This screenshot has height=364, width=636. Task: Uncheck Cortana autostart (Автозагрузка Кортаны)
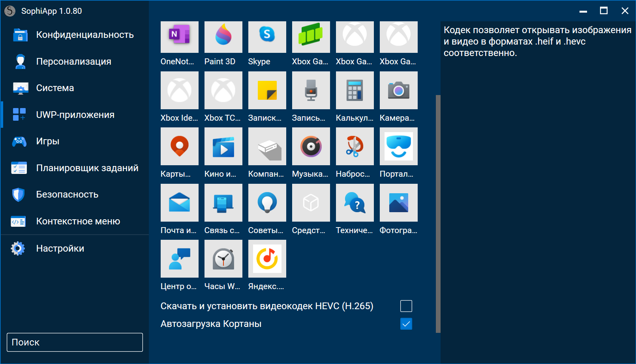tap(406, 324)
